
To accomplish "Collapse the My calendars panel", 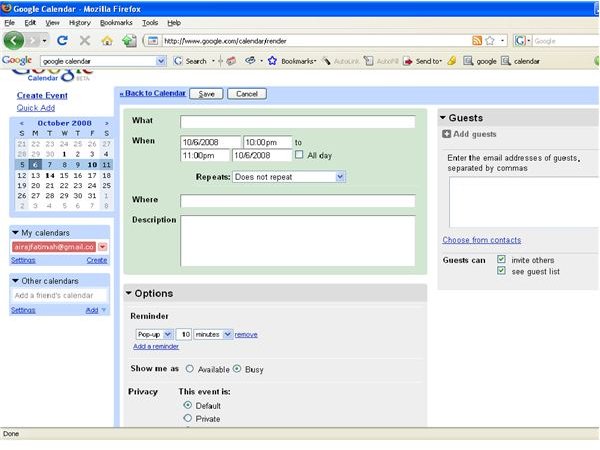I will tap(15, 233).
